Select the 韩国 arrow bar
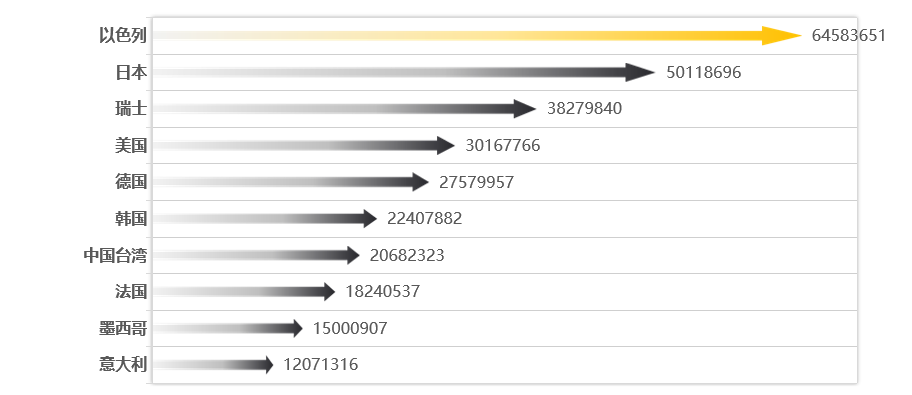912x395 pixels. 265,219
